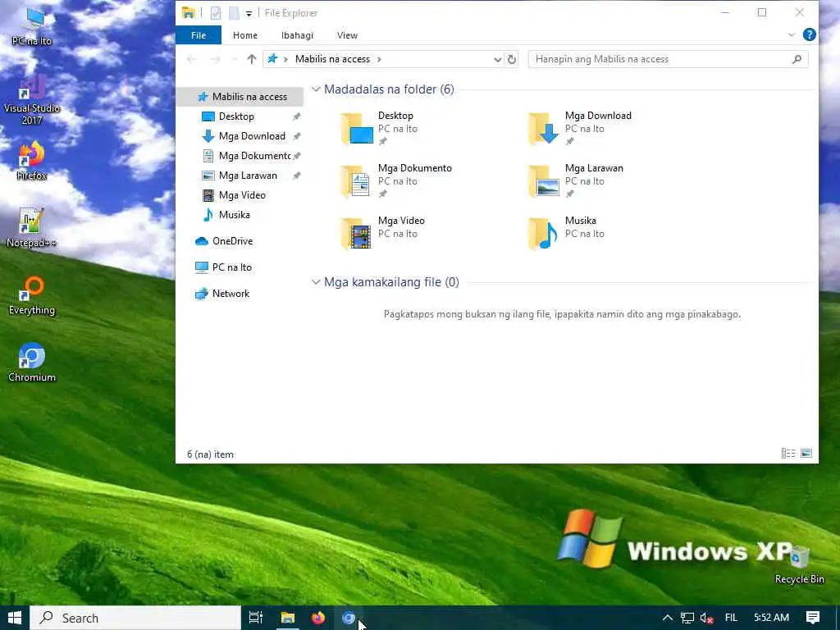The image size is (840, 630).
Task: Toggle the pin next to Desktop in sidebar
Action: click(296, 116)
